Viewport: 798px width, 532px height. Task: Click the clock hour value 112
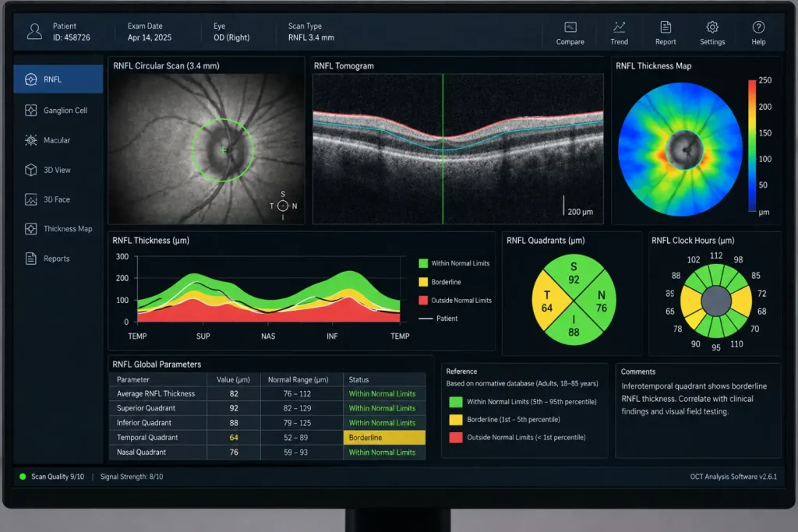coord(716,255)
